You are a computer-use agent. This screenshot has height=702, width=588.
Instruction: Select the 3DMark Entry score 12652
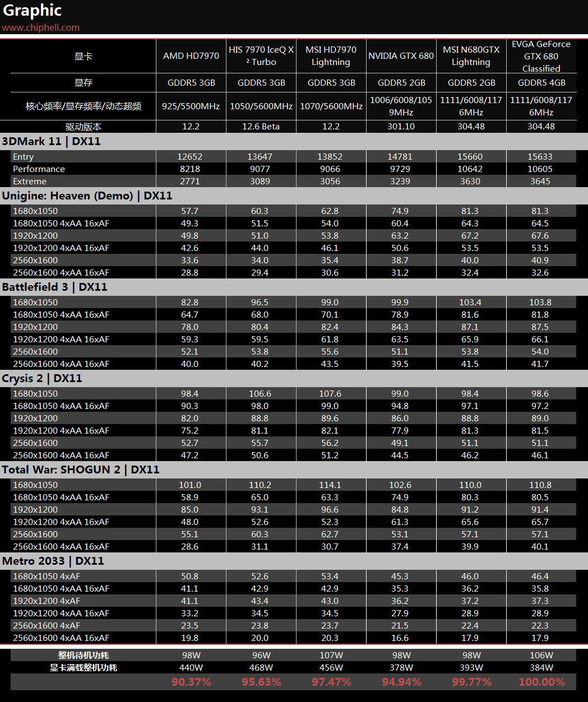coord(190,157)
